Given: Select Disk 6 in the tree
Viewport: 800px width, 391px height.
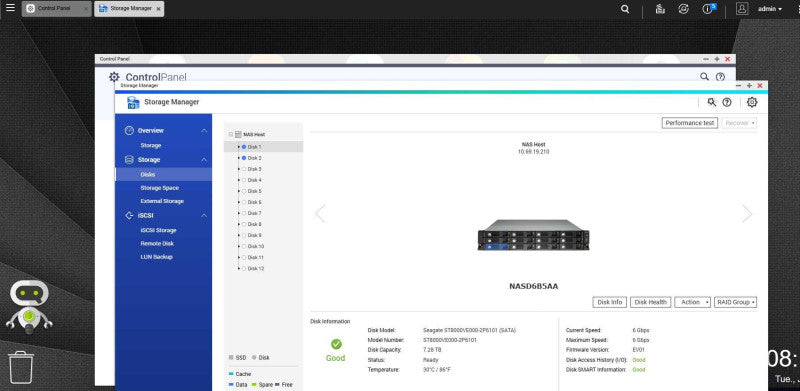Looking at the screenshot, I should pyautogui.click(x=254, y=202).
